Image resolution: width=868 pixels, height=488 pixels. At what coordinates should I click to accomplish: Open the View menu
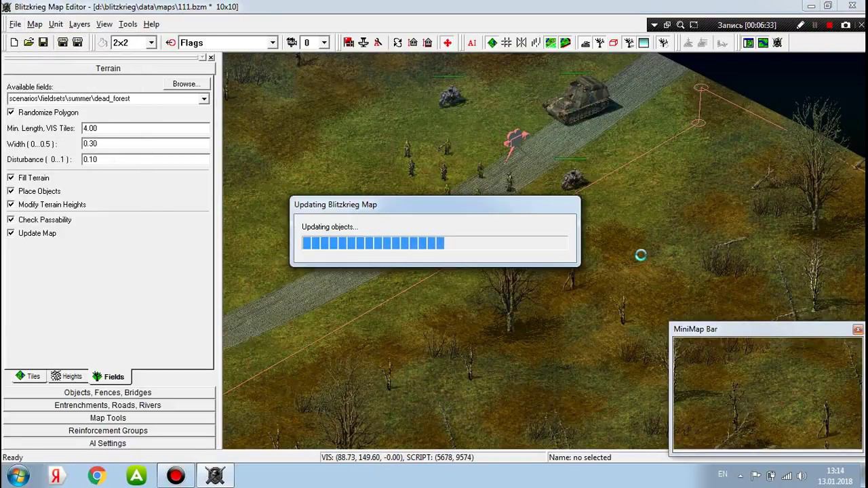[x=104, y=24]
